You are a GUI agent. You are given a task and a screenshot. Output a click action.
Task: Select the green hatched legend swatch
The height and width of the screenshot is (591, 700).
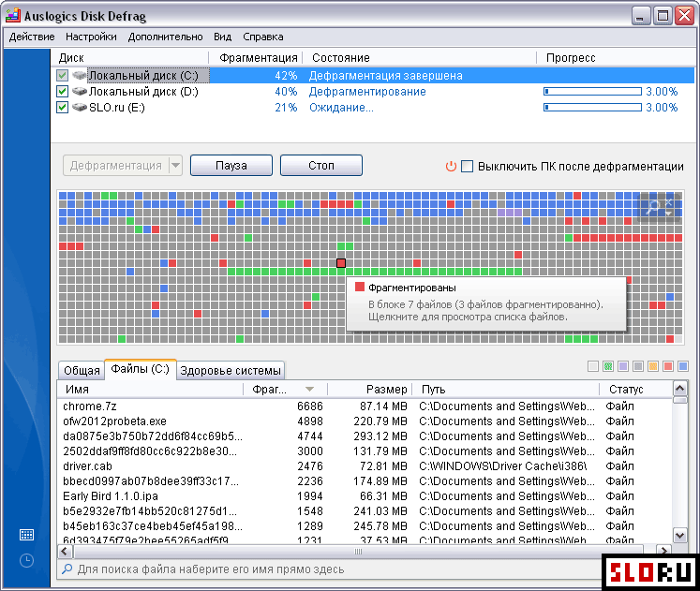click(608, 366)
